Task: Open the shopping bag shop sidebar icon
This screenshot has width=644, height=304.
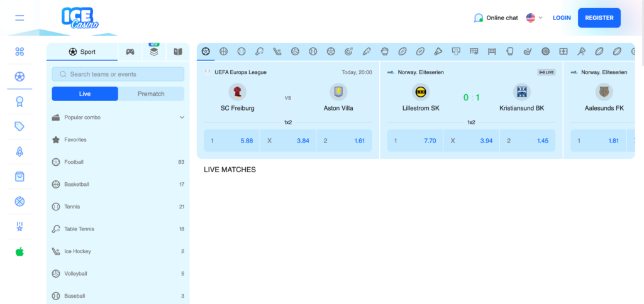Action: (19, 176)
